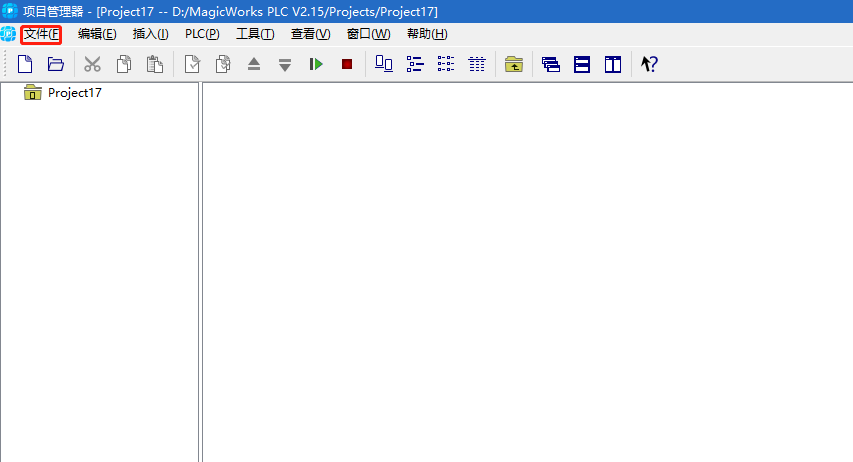Open the 编辑(E) menu
The width and height of the screenshot is (853, 462).
point(97,34)
